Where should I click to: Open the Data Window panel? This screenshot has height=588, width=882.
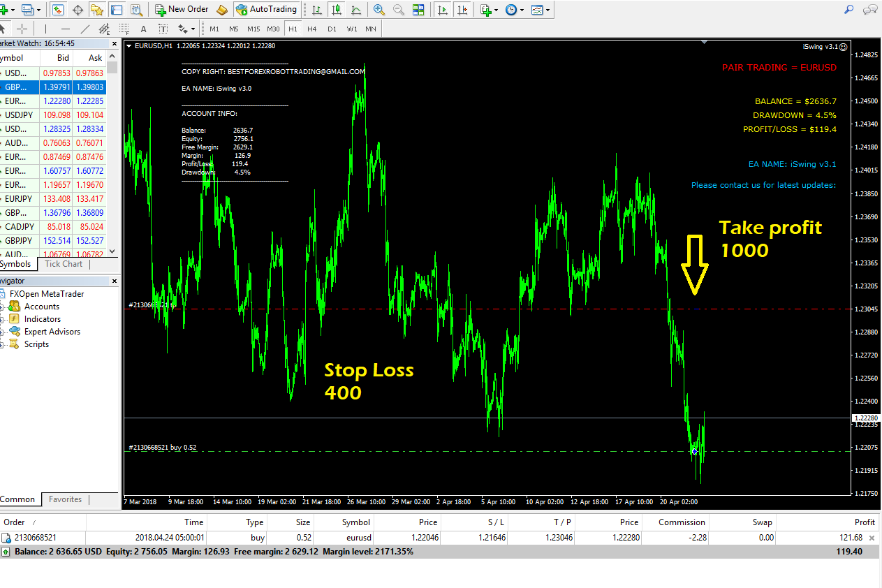click(418, 10)
